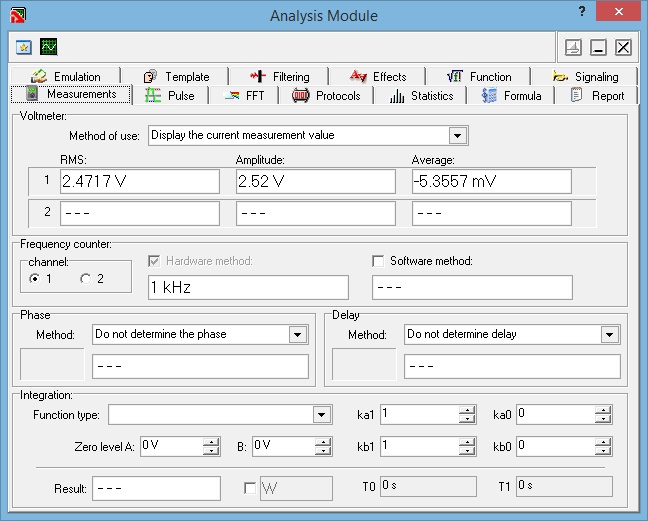This screenshot has height=521, width=648.
Task: Click the Formula tab icon
Action: (489, 95)
